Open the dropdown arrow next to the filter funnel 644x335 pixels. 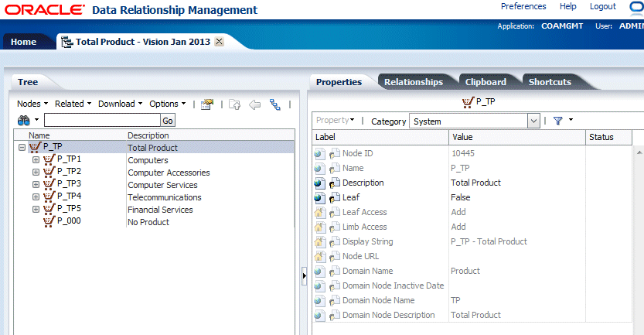click(x=571, y=120)
